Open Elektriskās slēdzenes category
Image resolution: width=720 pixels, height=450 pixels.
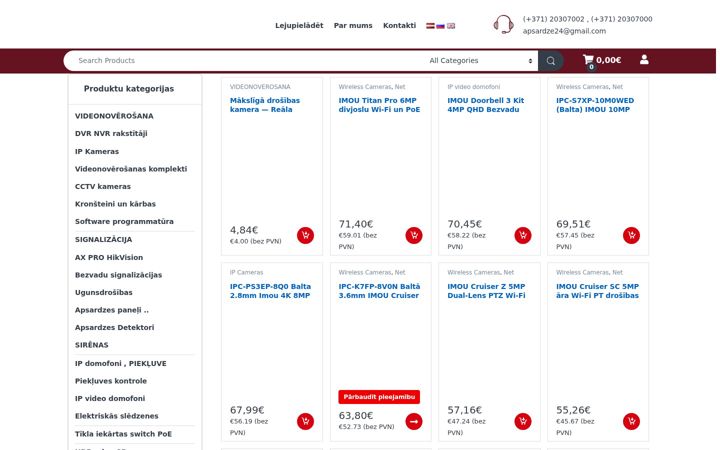pyautogui.click(x=117, y=416)
